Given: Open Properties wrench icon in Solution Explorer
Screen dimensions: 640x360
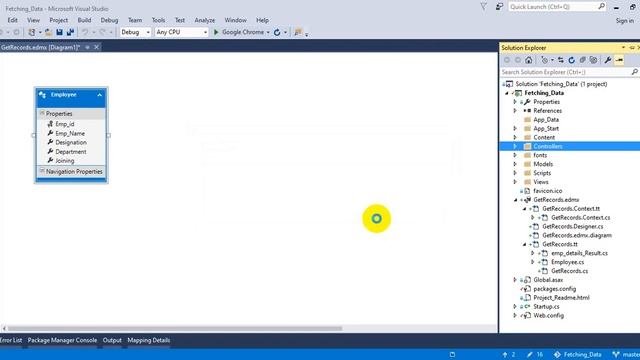Looking at the screenshot, I should pos(608,60).
